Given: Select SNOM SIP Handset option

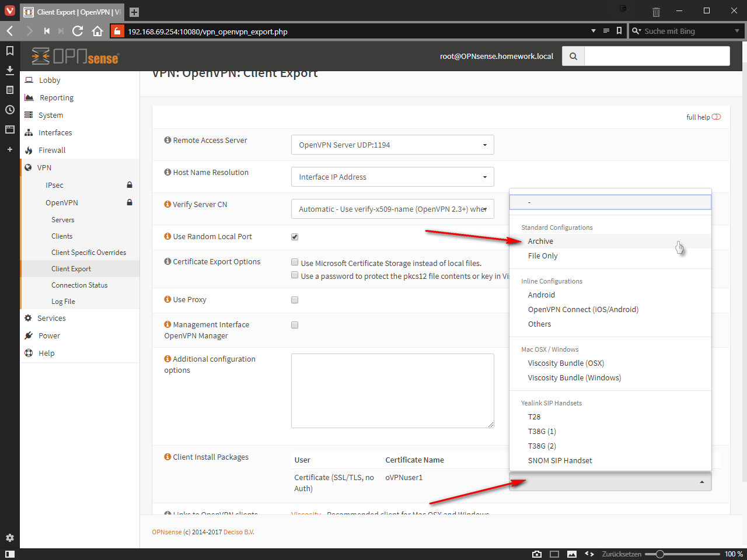Looking at the screenshot, I should [610, 460].
